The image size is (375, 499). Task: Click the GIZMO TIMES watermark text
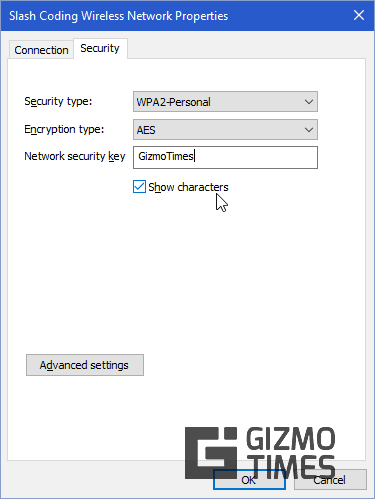point(291,453)
